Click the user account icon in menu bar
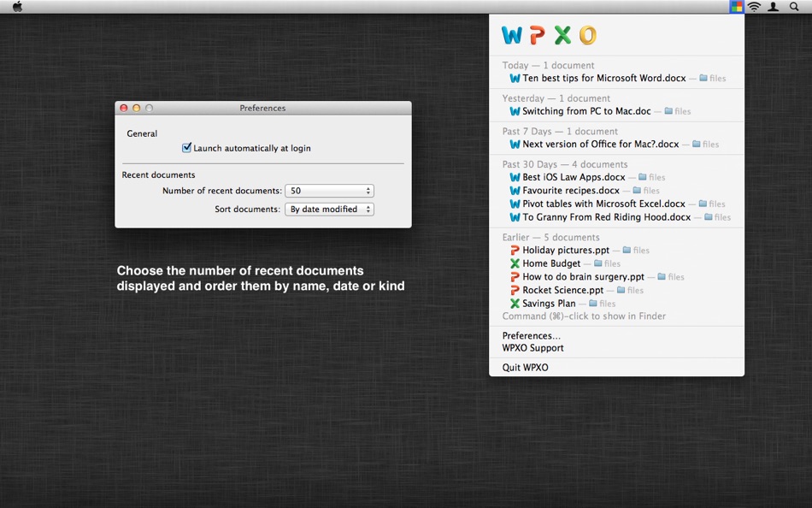This screenshot has height=508, width=812. coord(774,7)
